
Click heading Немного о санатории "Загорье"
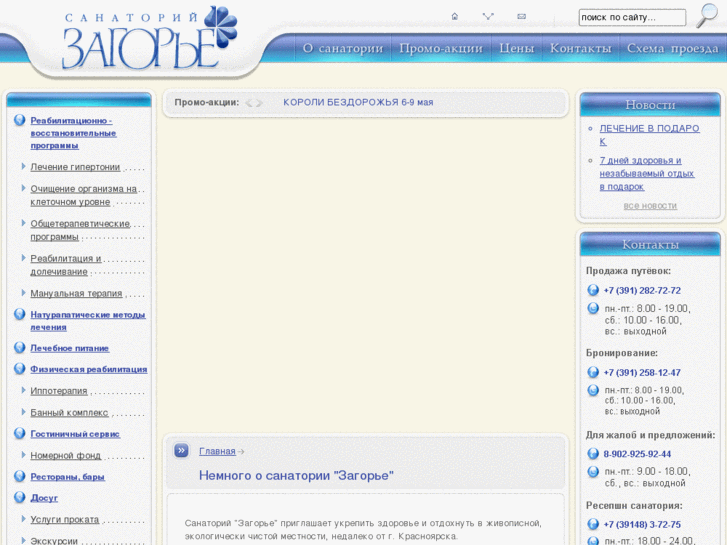tap(296, 475)
